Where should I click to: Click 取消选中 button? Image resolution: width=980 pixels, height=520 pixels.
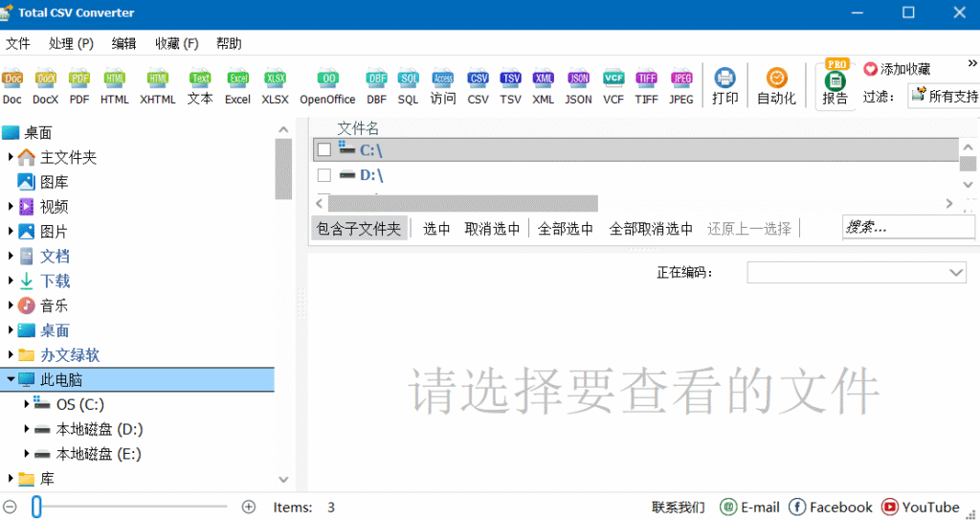pyautogui.click(x=492, y=229)
